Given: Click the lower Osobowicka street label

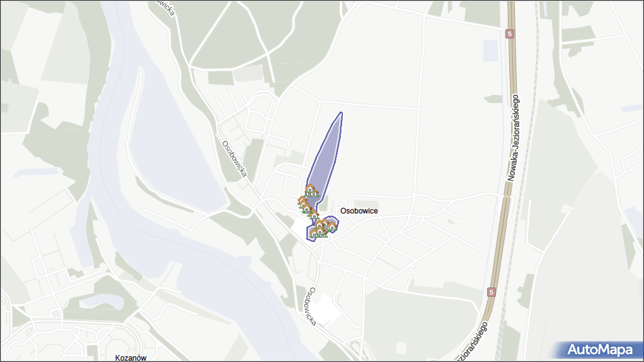Looking at the screenshot, I should coord(312,306).
